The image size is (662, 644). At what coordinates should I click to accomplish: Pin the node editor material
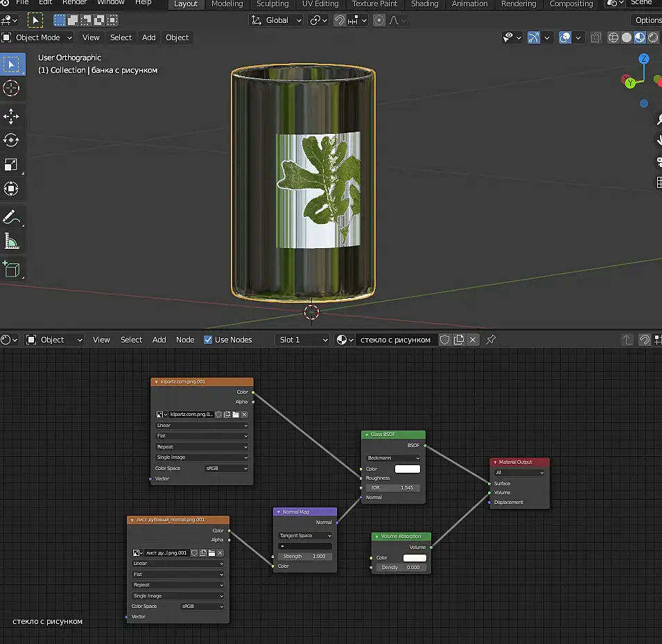click(491, 340)
